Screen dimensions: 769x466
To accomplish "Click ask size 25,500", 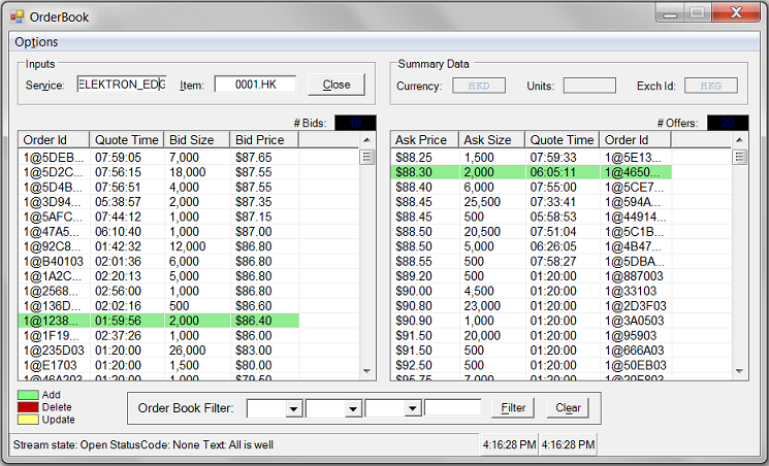I will tap(482, 202).
